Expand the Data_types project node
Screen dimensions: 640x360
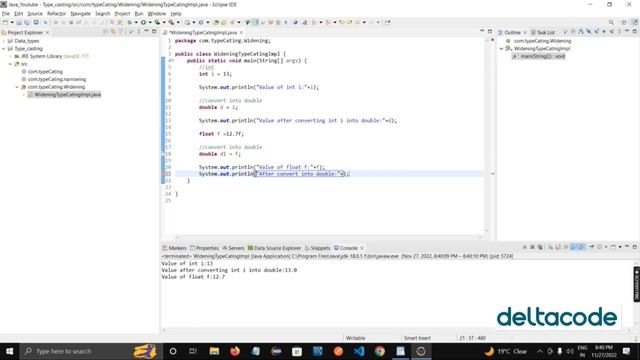pyautogui.click(x=4, y=41)
